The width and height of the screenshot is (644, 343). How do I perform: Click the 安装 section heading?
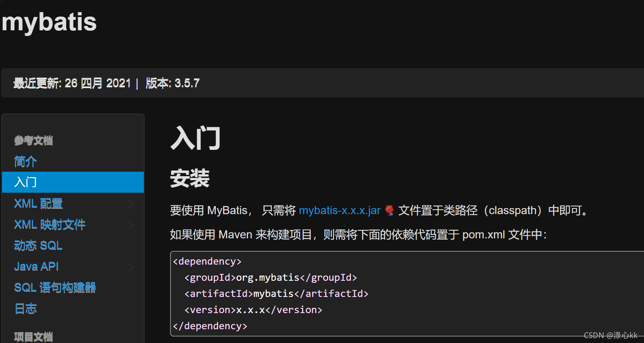[x=190, y=178]
